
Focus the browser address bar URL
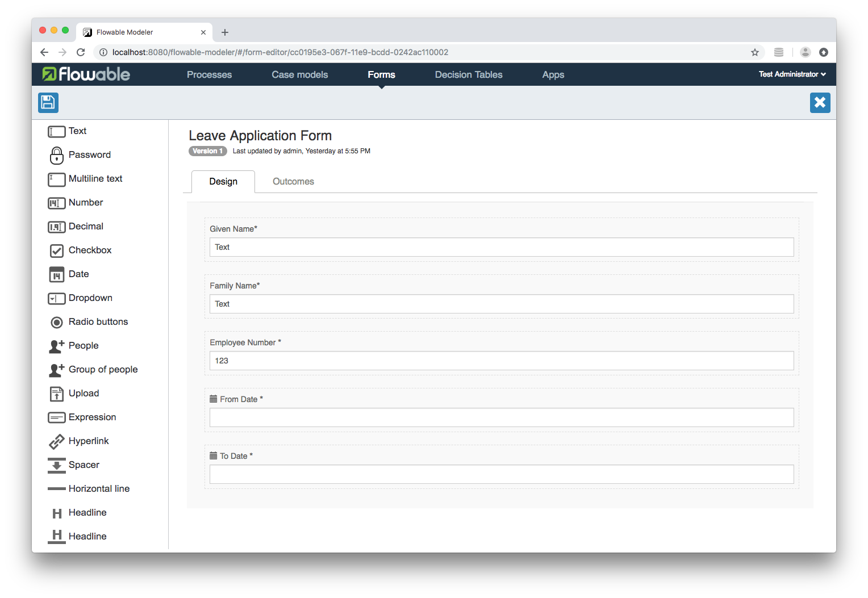pos(281,52)
